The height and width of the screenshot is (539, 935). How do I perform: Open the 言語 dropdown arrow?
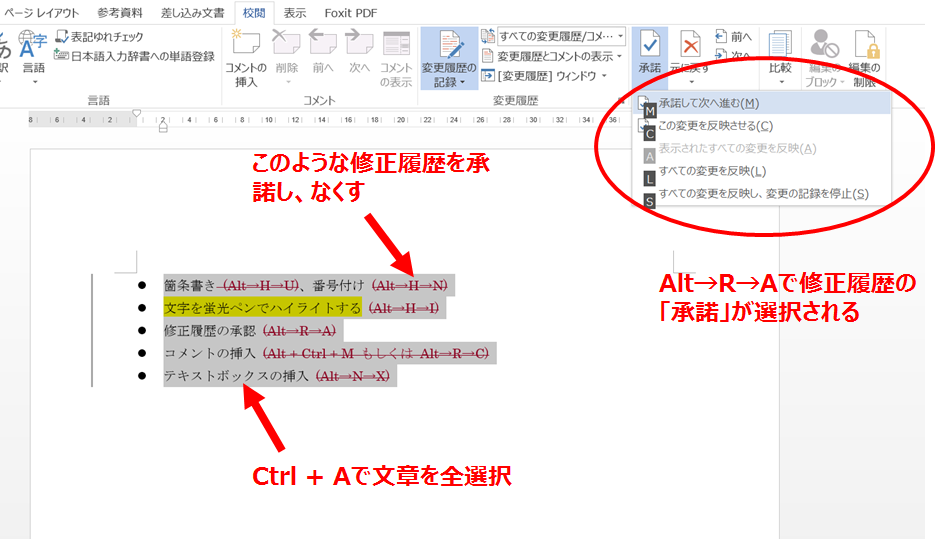(35, 82)
